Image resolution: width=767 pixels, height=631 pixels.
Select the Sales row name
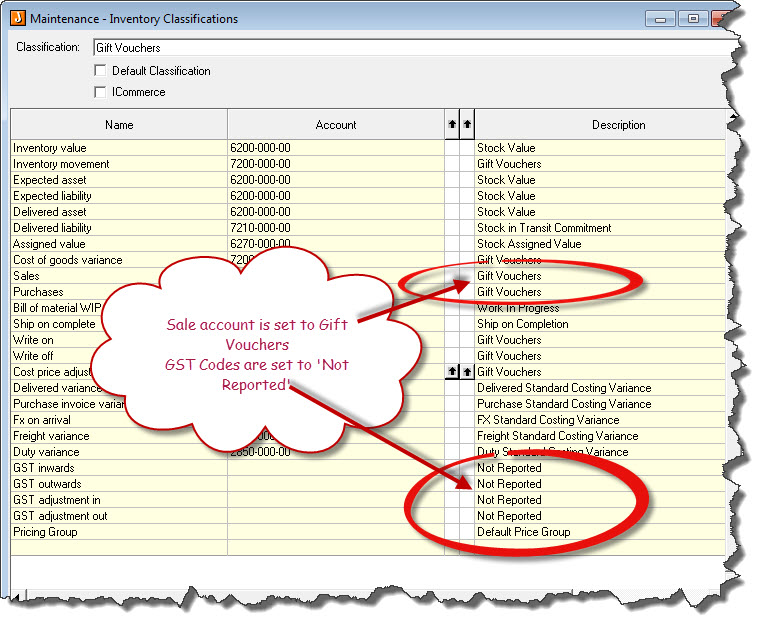26,276
